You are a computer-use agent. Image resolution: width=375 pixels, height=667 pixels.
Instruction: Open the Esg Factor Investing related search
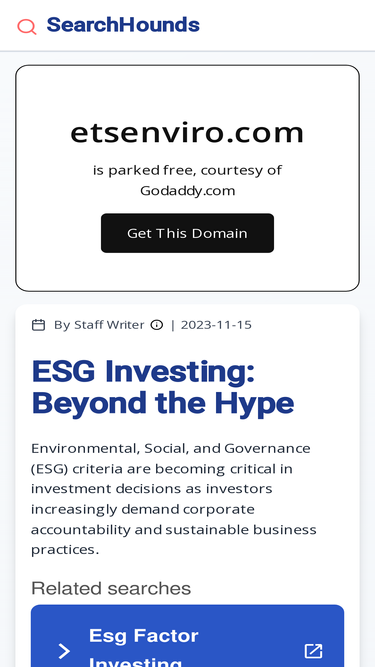[x=188, y=636]
